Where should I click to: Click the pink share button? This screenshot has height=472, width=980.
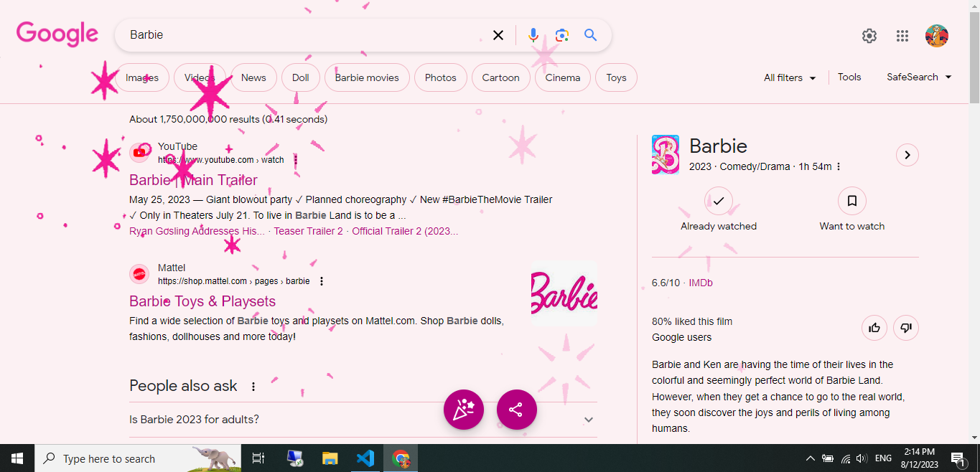[517, 410]
